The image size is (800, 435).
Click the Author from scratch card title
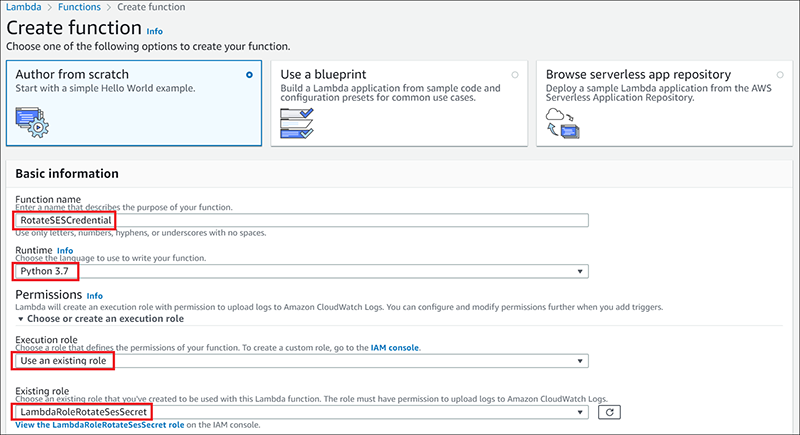click(72, 74)
